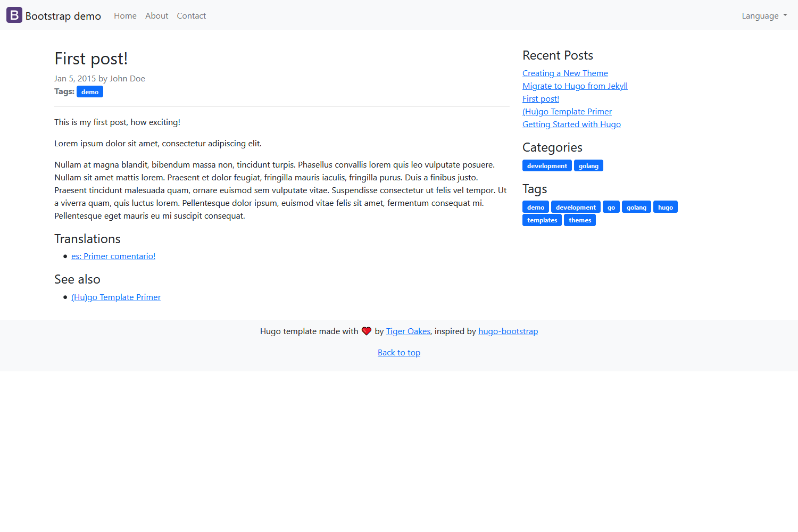The image size is (798, 532).
Task: Open 'Migrate to Hugo from Jekyll' post
Action: tap(575, 86)
